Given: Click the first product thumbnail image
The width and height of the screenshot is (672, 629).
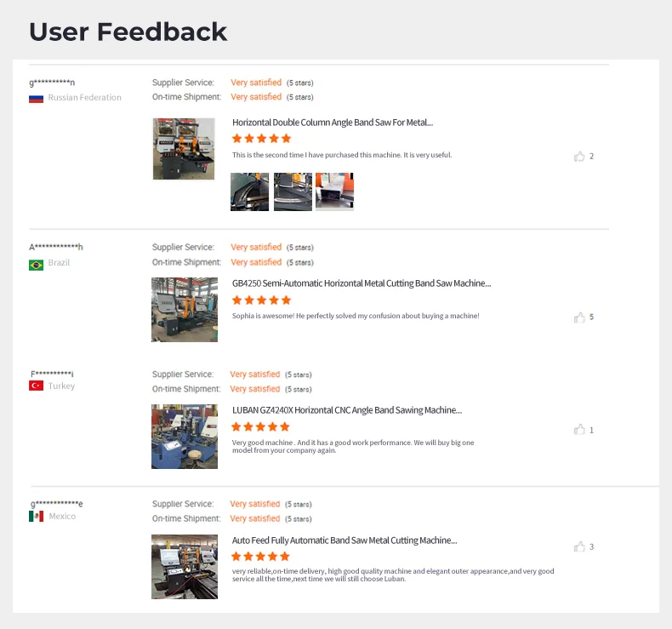Looking at the screenshot, I should [x=184, y=149].
